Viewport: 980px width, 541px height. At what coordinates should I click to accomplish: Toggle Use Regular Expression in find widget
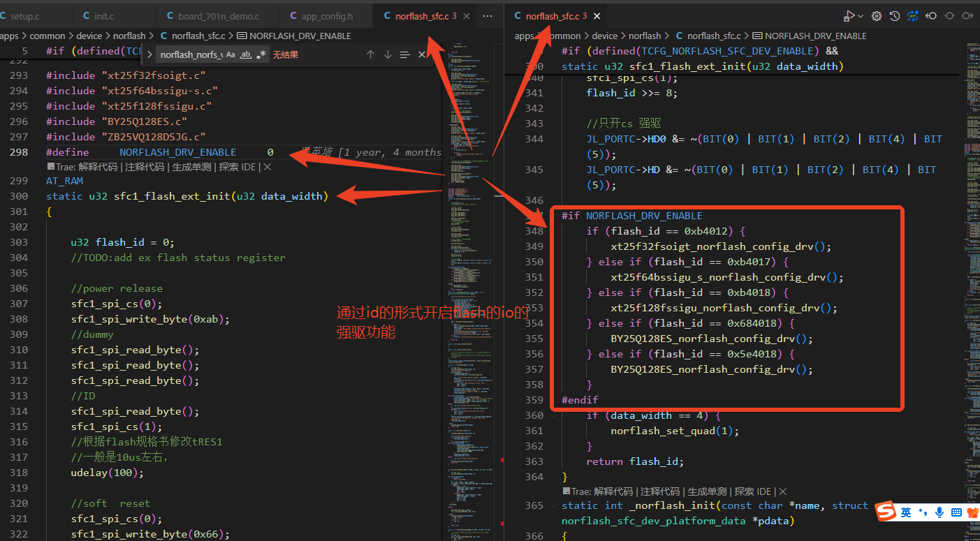(x=261, y=54)
